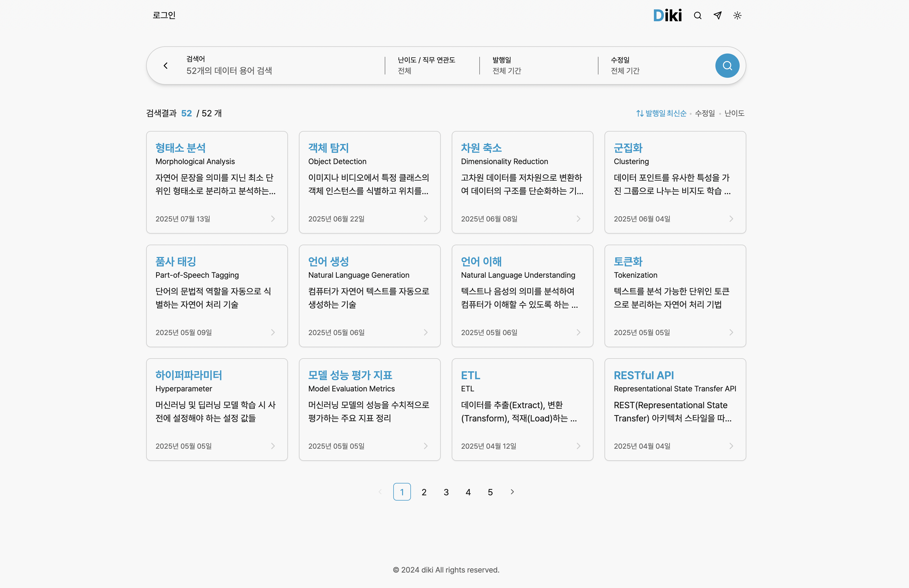Screen dimensions: 909x588
Task: Click the paper plane (share) icon
Action: tap(717, 16)
